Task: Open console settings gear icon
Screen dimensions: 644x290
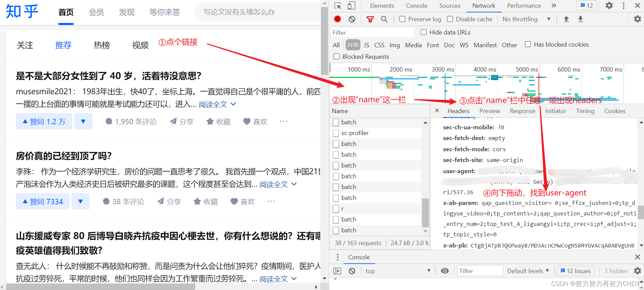Action: [x=637, y=271]
